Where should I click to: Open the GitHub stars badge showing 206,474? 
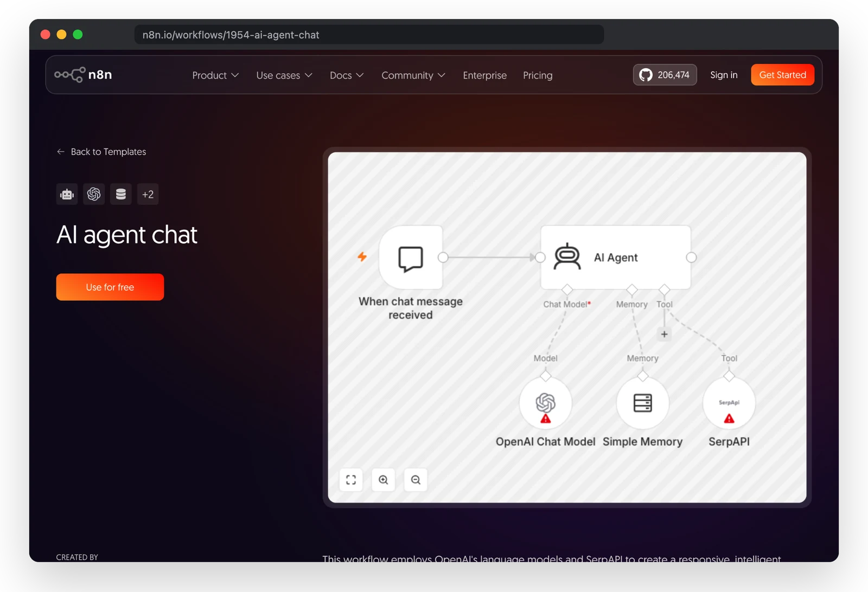665,75
